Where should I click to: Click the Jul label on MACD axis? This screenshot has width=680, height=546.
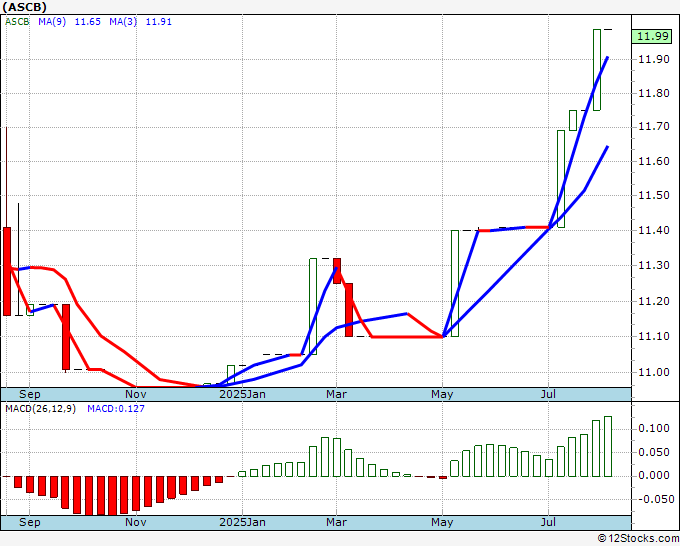coord(548,522)
